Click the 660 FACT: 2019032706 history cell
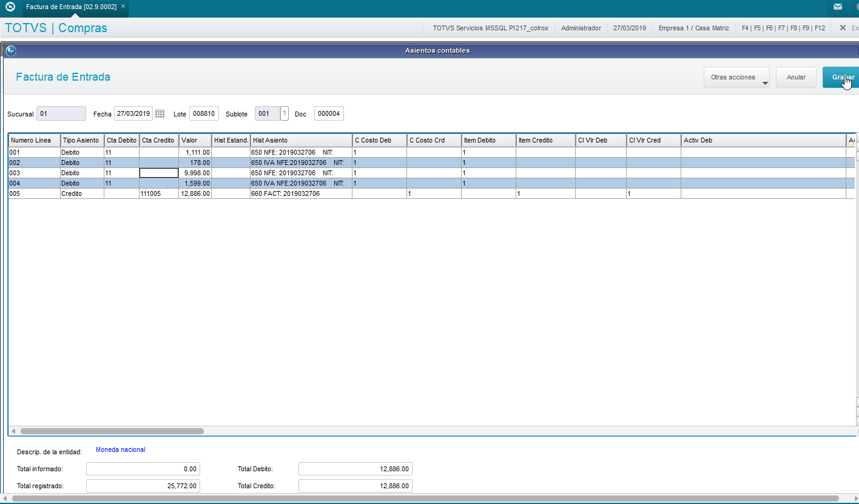The height and width of the screenshot is (504, 859). point(301,193)
